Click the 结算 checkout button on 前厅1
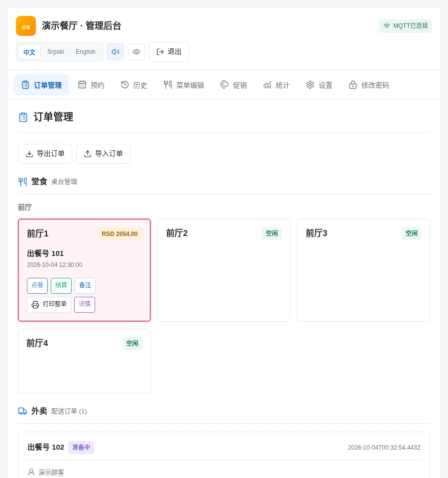 pyautogui.click(x=61, y=286)
